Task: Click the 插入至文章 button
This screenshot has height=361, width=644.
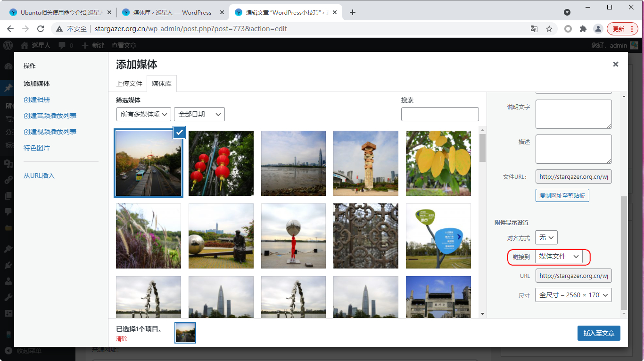Action: 599,333
